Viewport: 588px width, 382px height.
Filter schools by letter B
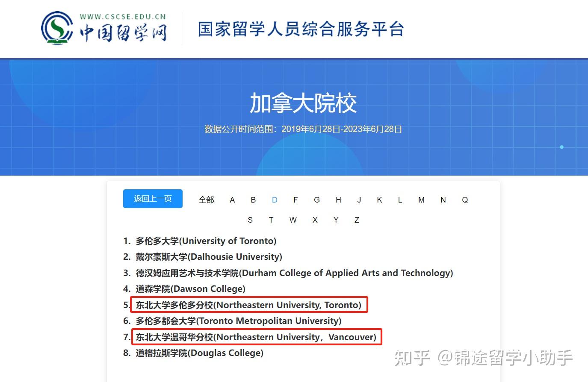[x=253, y=200]
